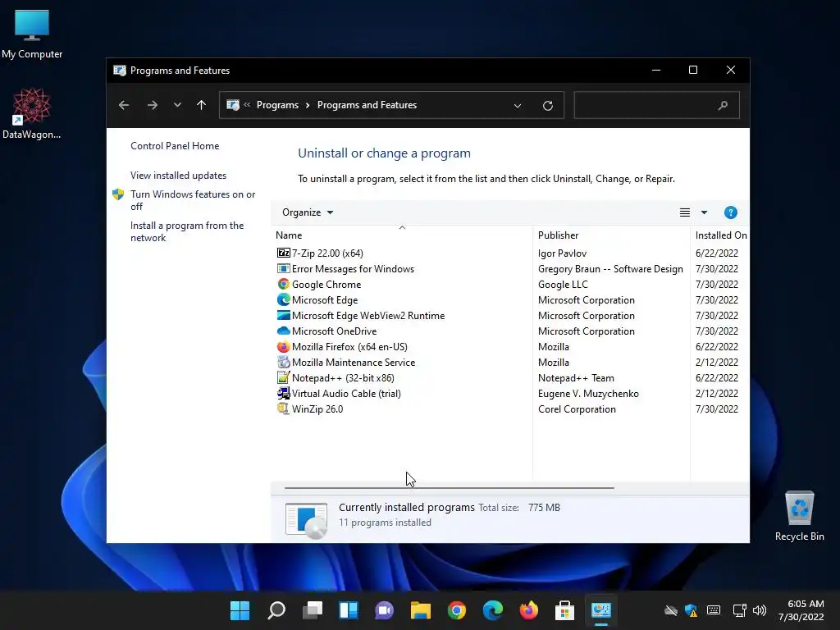Click the volume speaker tray icon
Screen dimensions: 840x630
point(759,610)
